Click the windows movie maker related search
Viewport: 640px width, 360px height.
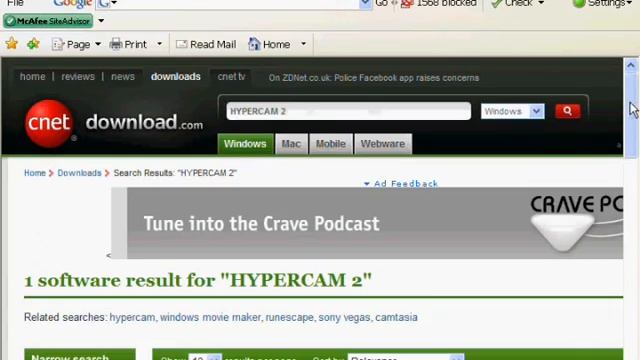click(210, 317)
